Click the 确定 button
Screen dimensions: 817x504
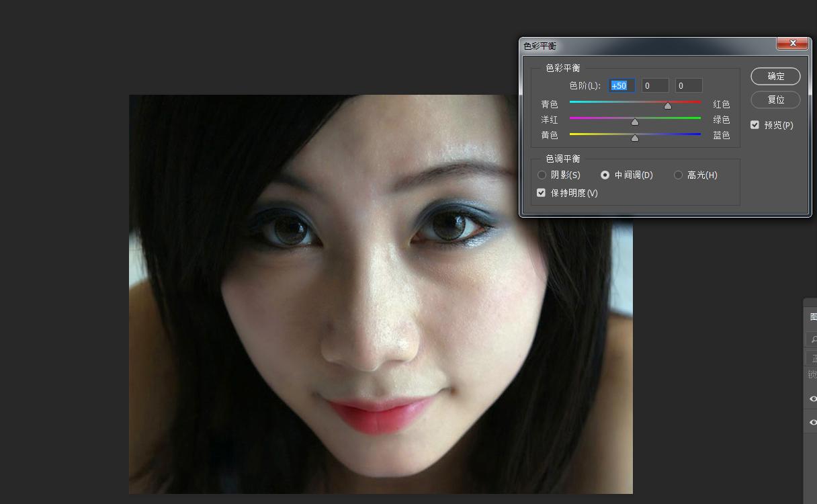pyautogui.click(x=775, y=76)
